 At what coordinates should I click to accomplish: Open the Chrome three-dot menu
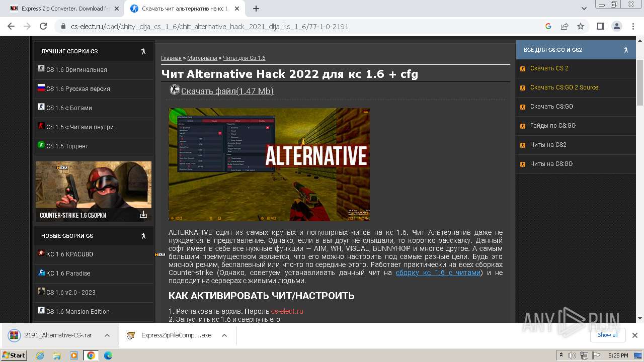click(632, 26)
